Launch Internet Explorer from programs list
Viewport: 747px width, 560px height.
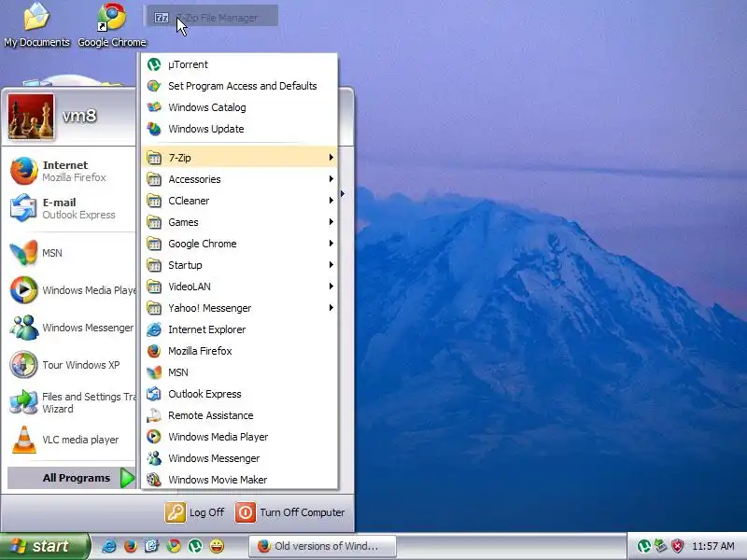(240, 329)
